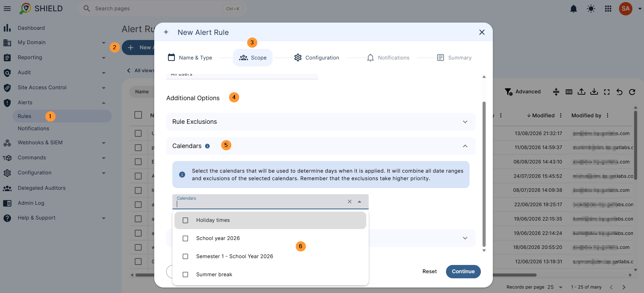
Task: Click the undo/reset view icon
Action: tap(619, 92)
